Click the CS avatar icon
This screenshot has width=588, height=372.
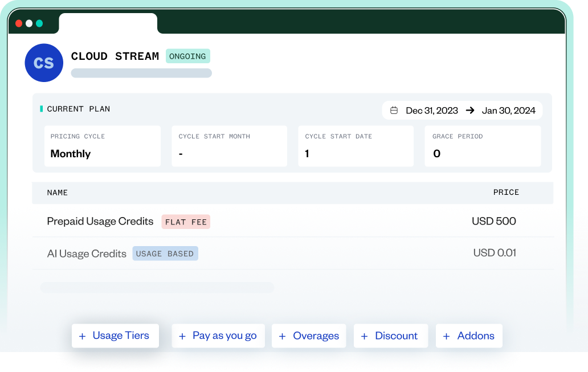click(x=44, y=63)
